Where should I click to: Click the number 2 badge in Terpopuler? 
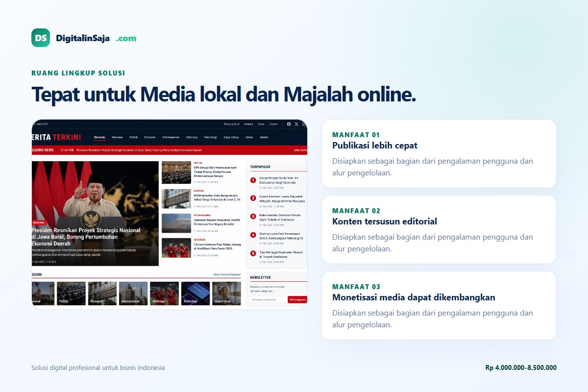(x=253, y=198)
